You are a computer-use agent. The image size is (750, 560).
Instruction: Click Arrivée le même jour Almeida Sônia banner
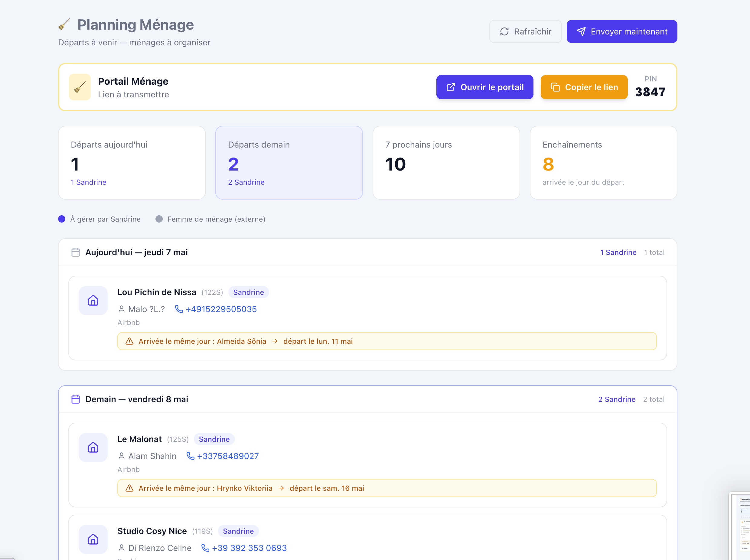(387, 341)
